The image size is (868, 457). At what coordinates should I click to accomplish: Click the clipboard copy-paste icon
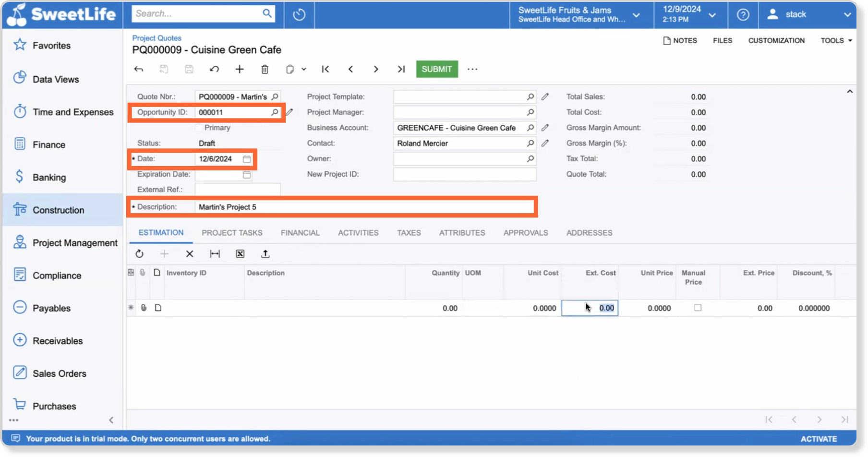coord(289,69)
